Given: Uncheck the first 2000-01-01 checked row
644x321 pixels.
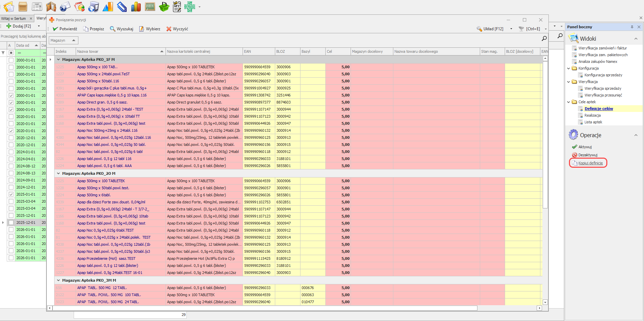Looking at the screenshot, I should click(x=11, y=95).
